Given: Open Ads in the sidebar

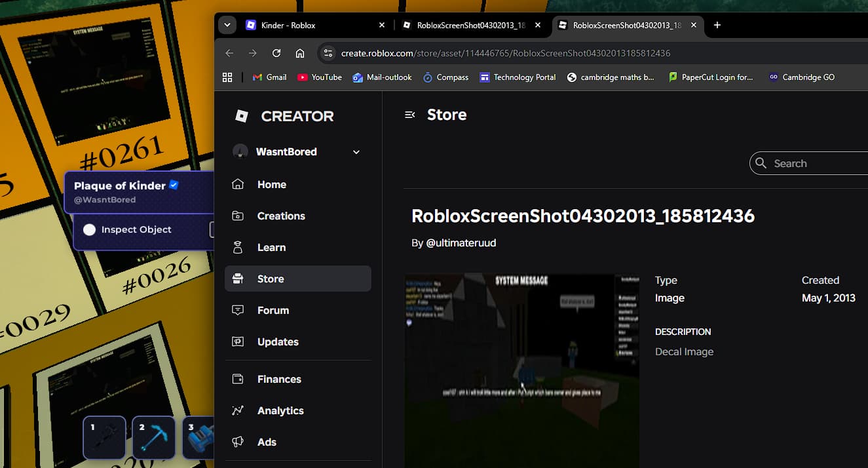Looking at the screenshot, I should pos(297,442).
